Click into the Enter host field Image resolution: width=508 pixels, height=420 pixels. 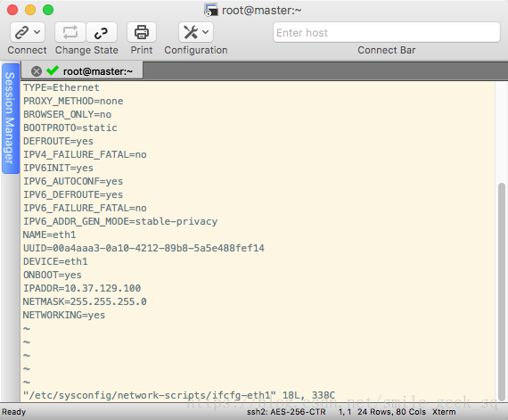tap(387, 32)
